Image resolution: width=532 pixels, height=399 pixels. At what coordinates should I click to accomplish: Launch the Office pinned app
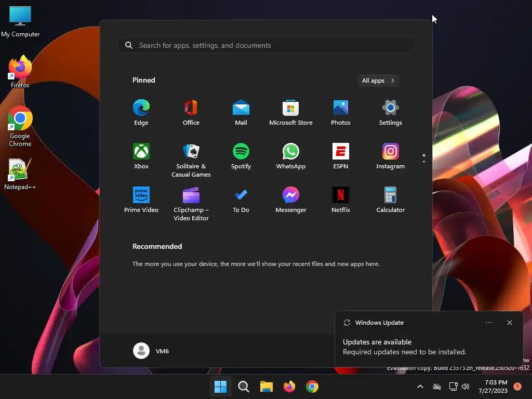(x=191, y=113)
